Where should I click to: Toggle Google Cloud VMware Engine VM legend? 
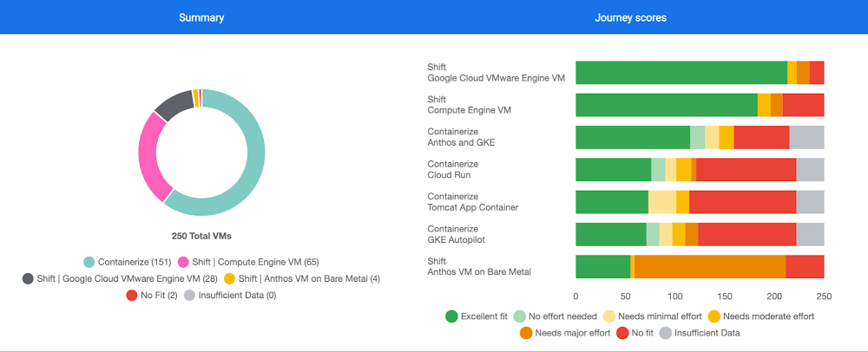click(29, 278)
